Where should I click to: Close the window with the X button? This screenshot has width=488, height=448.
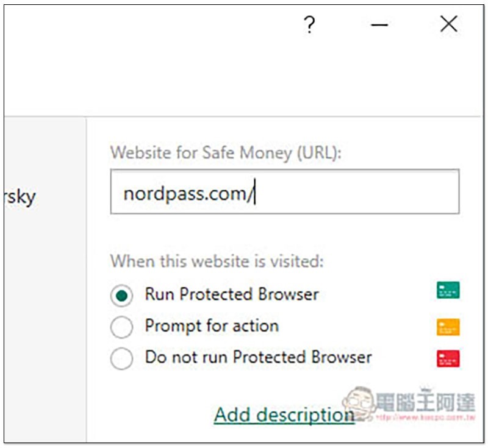(448, 24)
